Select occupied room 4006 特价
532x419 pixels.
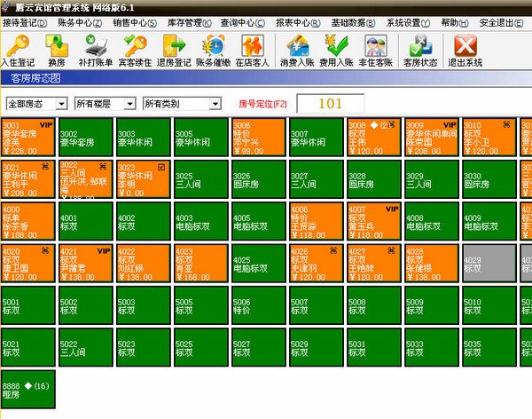(x=317, y=221)
